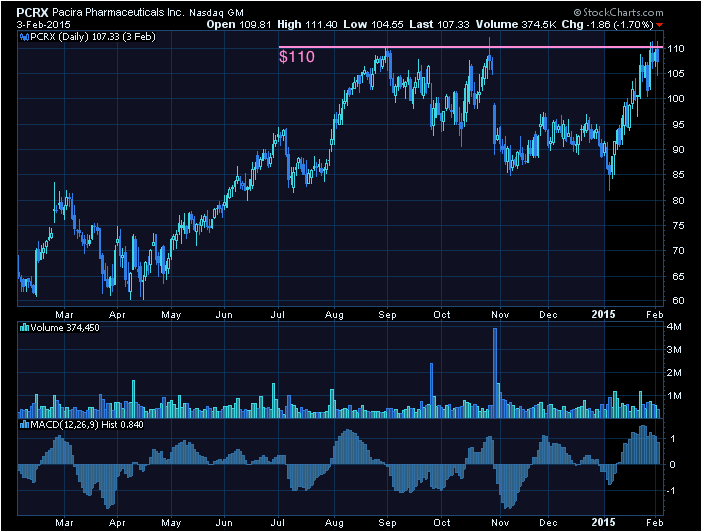
Task: Click Mar on the price chart date axis
Action: (64, 315)
